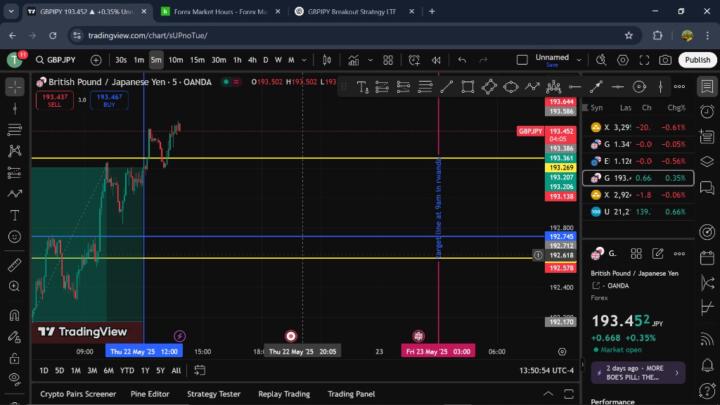
Task: Select the 1M date range
Action: 76,371
